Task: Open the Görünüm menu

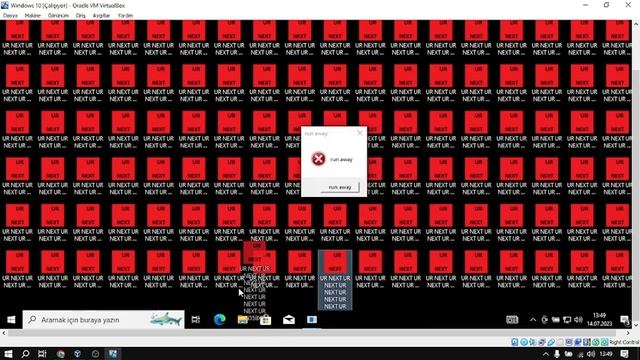Action: 58,16
